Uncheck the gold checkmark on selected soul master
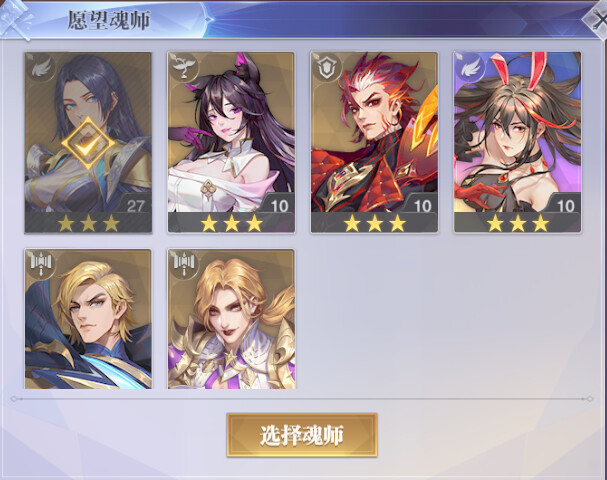This screenshot has width=607, height=480. (88, 143)
